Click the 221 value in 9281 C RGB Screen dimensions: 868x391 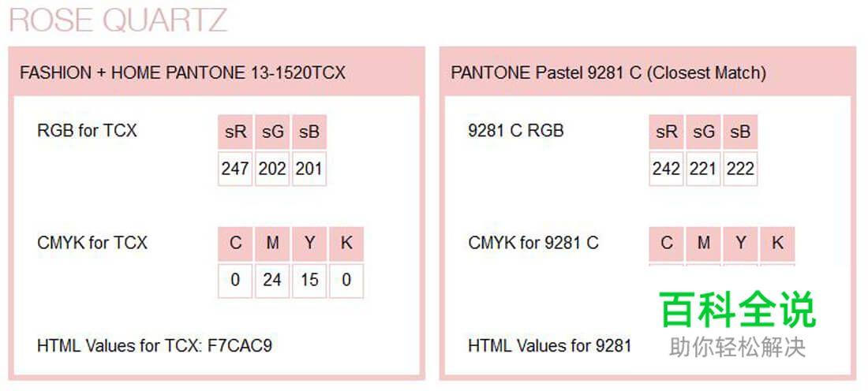703,169
